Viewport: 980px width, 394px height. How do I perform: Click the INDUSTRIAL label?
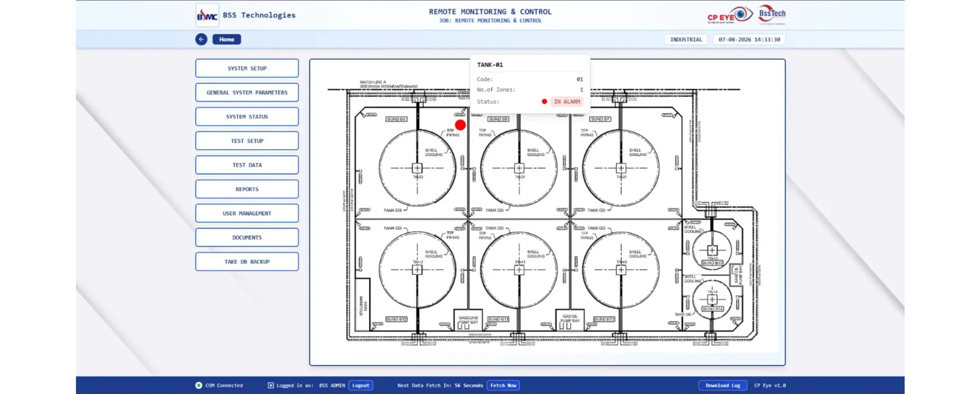tap(686, 39)
